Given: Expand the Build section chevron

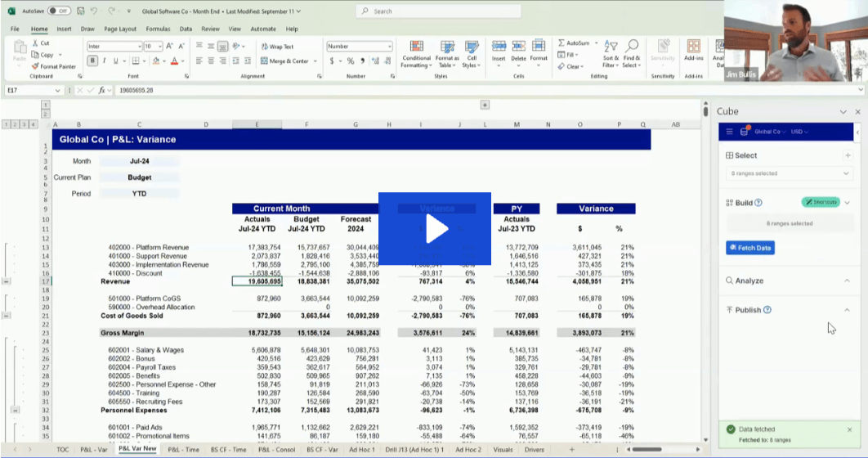Looking at the screenshot, I should click(848, 203).
